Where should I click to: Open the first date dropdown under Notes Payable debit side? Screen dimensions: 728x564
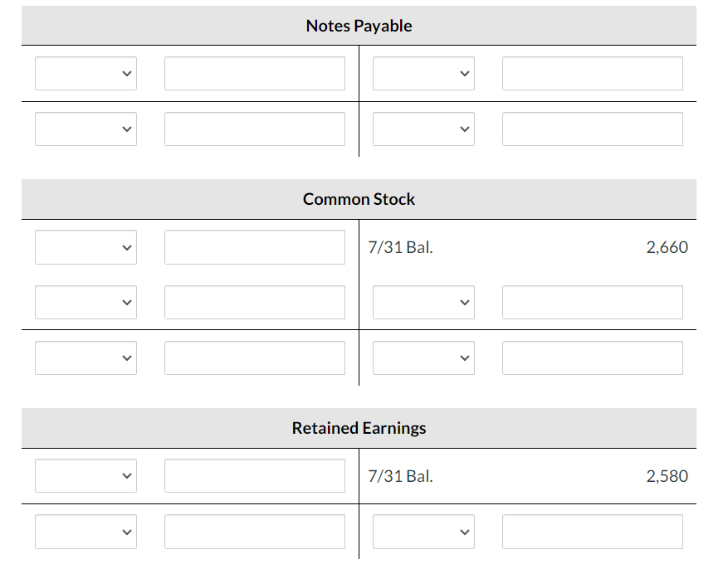click(86, 73)
